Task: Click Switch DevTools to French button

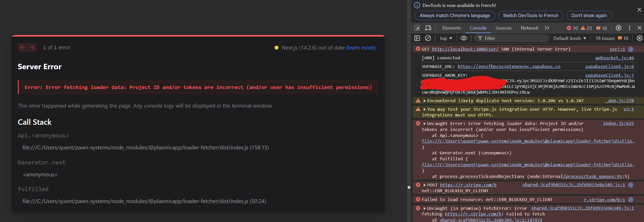Action: tap(530, 16)
